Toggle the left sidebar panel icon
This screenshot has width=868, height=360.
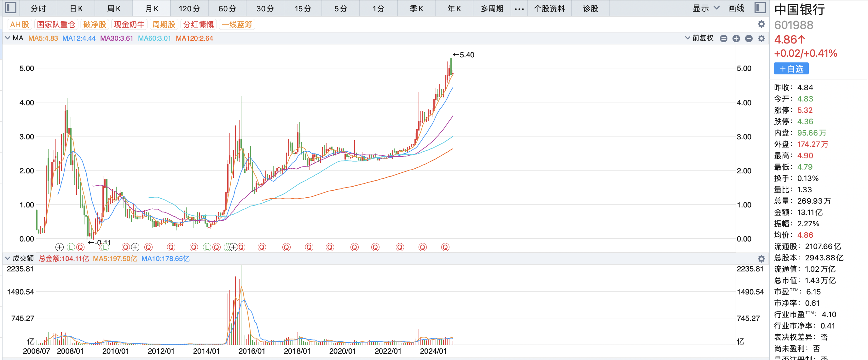11,8
